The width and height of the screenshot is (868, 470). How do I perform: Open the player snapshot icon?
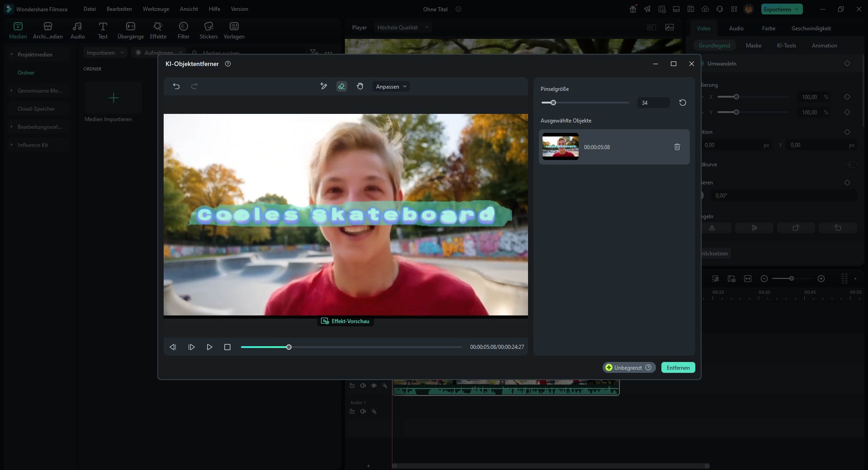point(670,28)
